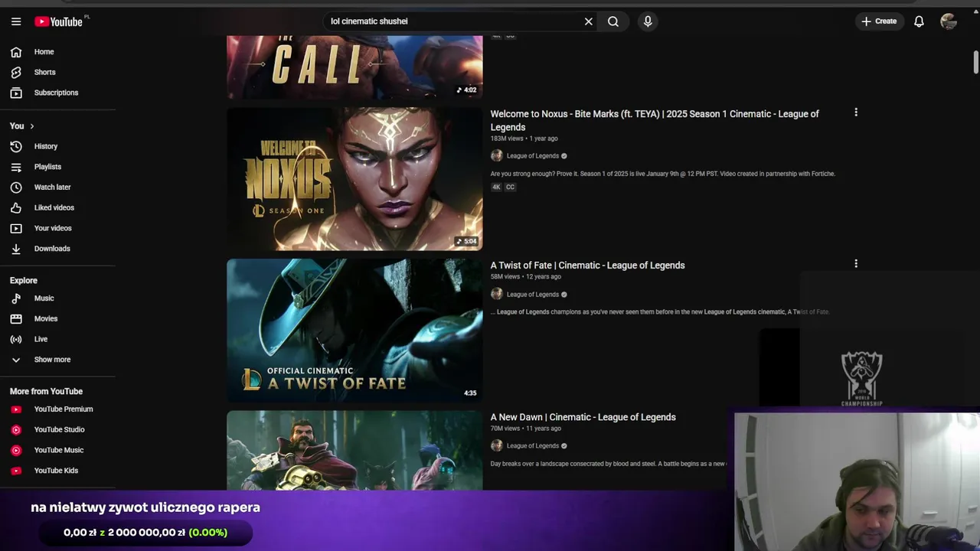Open League of Legends channel under Twist of Fate
The width and height of the screenshot is (980, 551).
(533, 295)
